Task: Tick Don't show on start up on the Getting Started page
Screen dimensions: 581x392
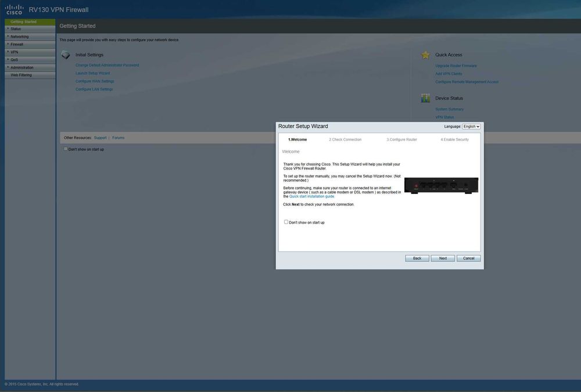Action: tap(66, 149)
